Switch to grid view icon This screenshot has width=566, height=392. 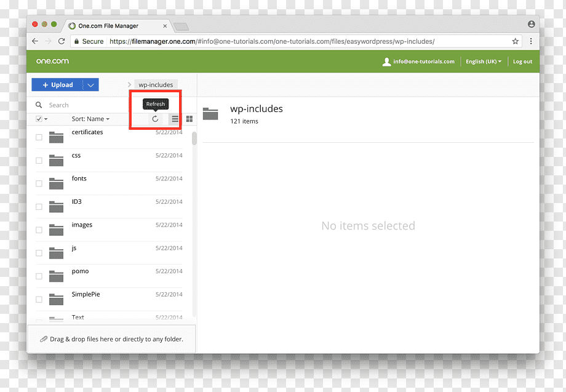coord(189,119)
